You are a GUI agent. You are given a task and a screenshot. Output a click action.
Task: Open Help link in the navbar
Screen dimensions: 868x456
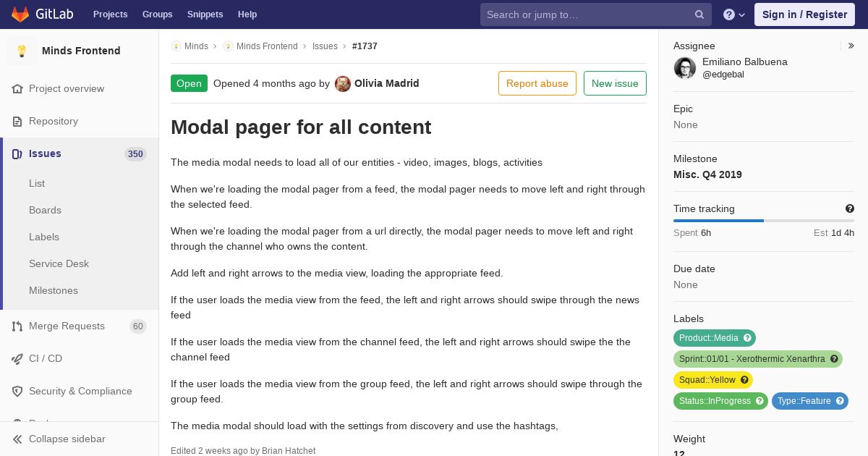click(x=247, y=14)
